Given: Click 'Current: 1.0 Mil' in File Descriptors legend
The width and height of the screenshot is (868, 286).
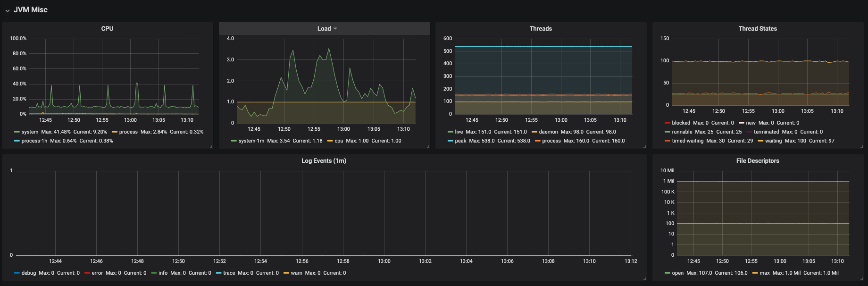Looking at the screenshot, I should [x=821, y=273].
